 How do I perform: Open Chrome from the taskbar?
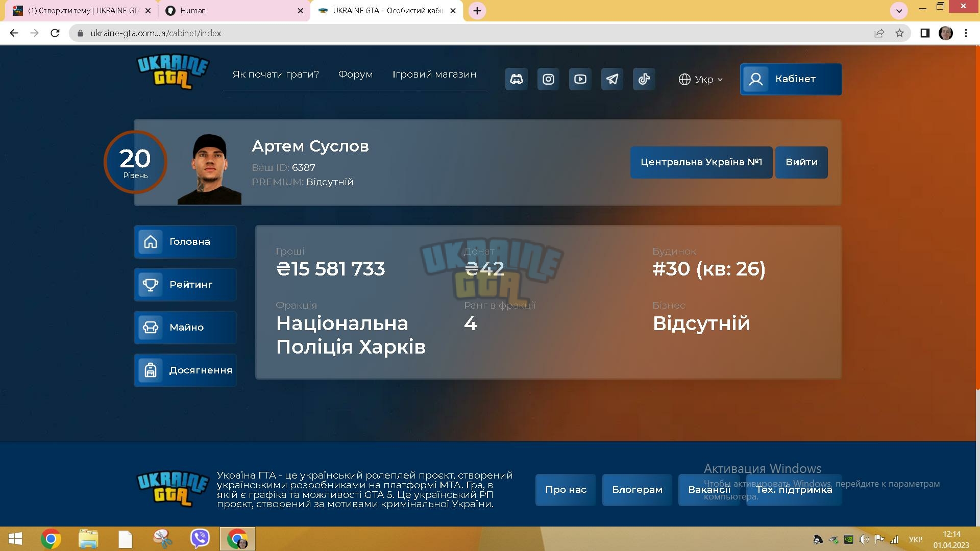pyautogui.click(x=51, y=539)
